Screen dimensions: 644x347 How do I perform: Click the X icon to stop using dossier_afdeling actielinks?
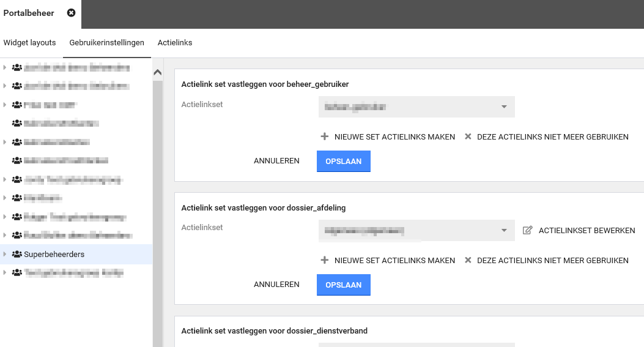pyautogui.click(x=468, y=261)
